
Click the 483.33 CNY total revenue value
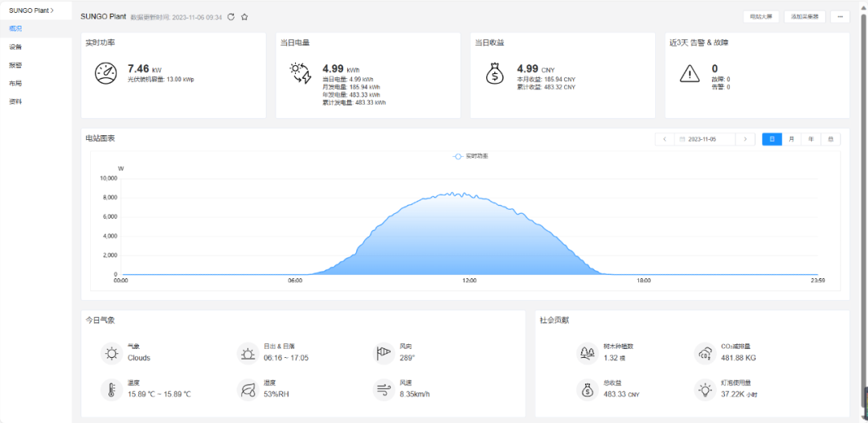(620, 395)
